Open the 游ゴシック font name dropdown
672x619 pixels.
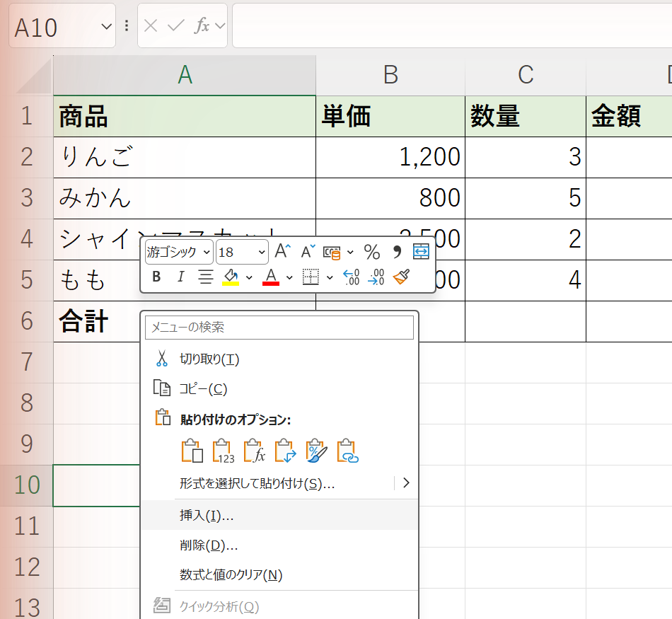point(207,252)
